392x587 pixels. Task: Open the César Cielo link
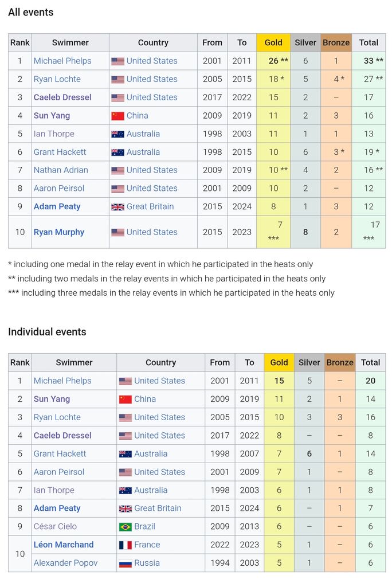click(x=55, y=526)
